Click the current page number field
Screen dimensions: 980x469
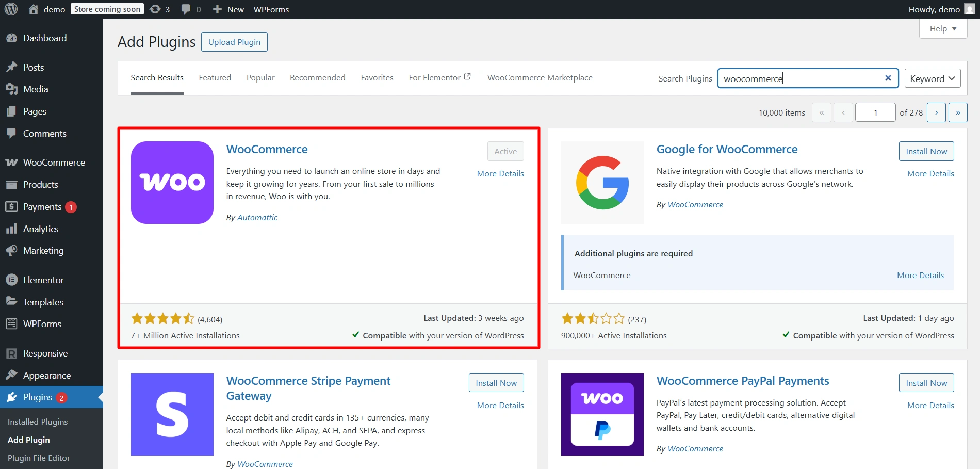pos(875,112)
